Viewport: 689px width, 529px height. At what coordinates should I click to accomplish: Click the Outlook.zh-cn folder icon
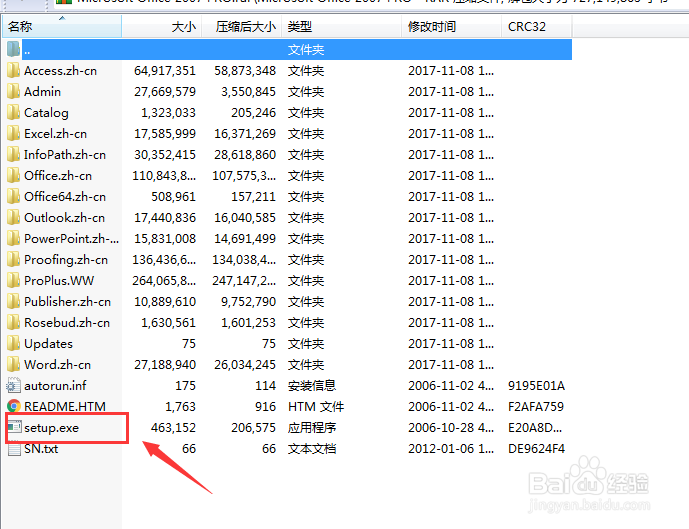tap(14, 217)
